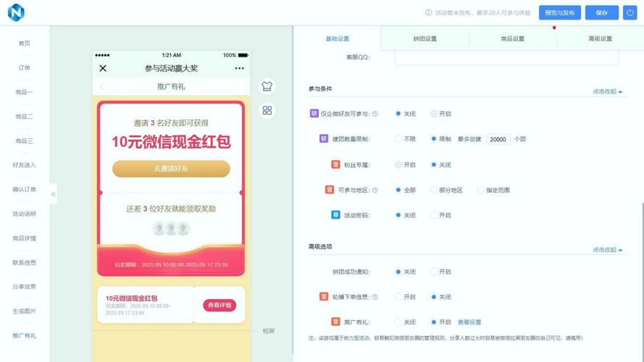Switch to the 基础设置 tab
The width and height of the screenshot is (644, 362).
pyautogui.click(x=337, y=38)
